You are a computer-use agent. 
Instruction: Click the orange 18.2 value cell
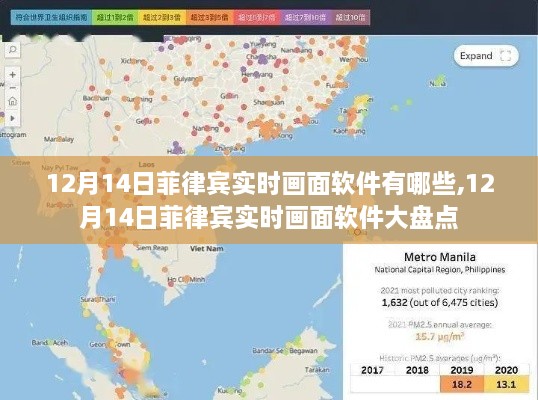[x=461, y=384]
